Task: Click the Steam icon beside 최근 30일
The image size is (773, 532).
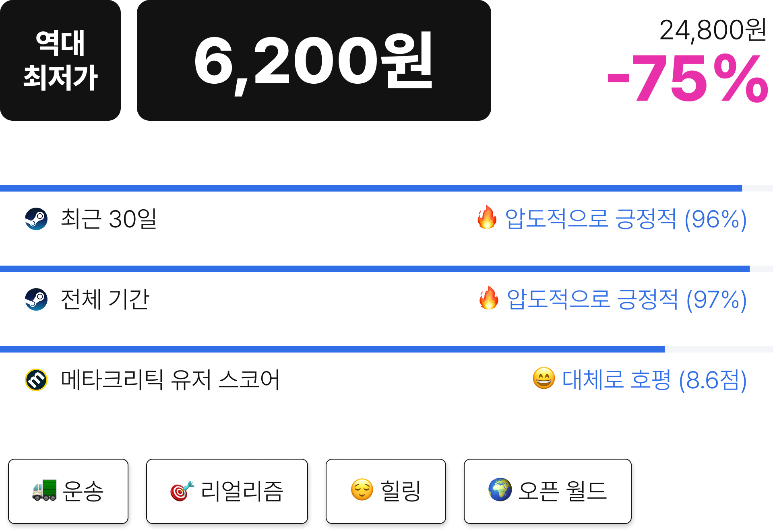Action: (36, 219)
